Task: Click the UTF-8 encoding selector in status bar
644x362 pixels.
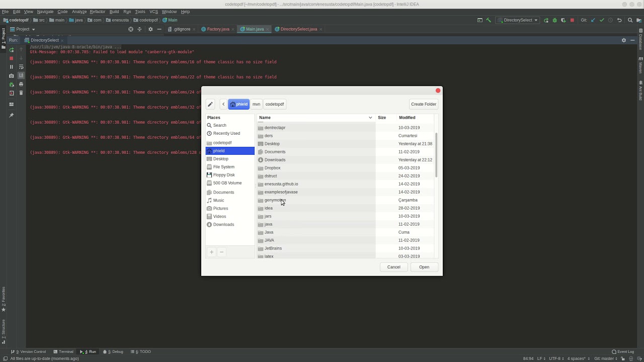Action: [555, 358]
